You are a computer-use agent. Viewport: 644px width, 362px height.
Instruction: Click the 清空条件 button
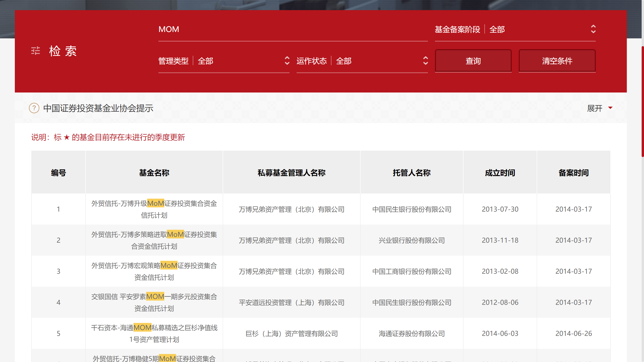557,61
